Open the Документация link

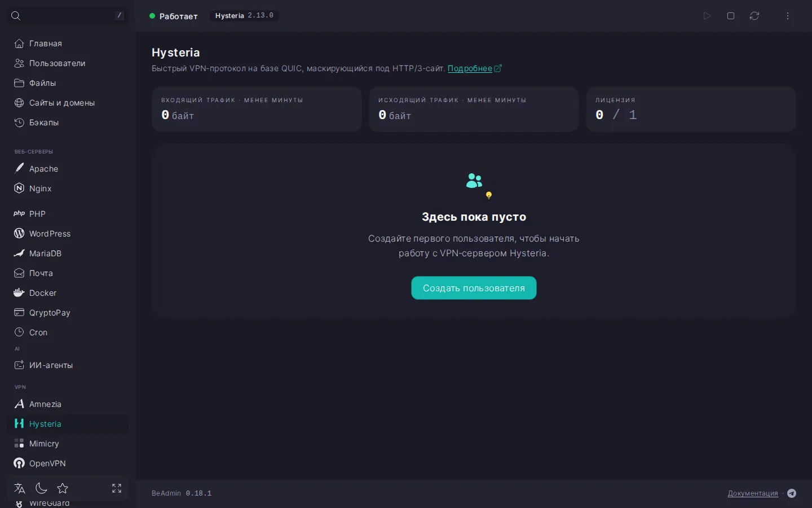point(753,493)
